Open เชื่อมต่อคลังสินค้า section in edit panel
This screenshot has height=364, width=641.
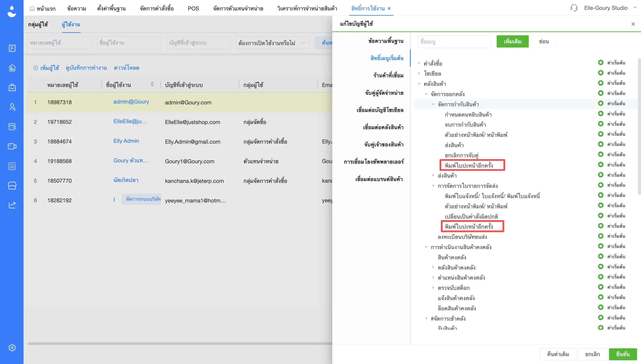point(383,127)
